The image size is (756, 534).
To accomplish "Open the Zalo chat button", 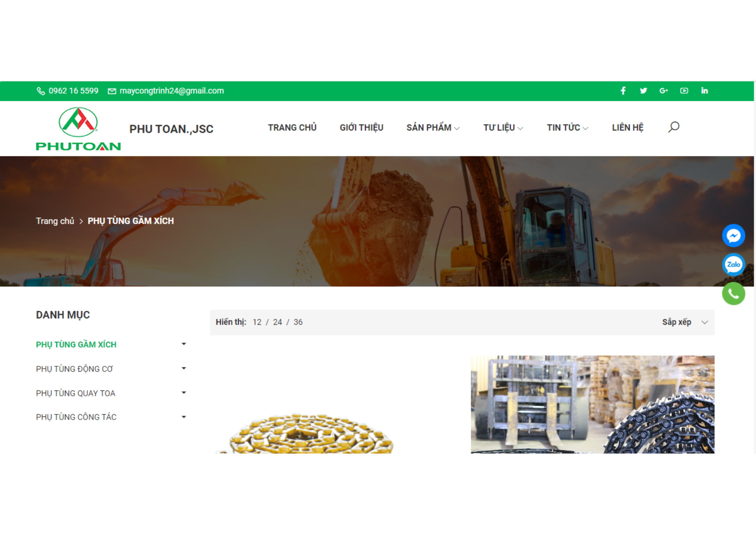I will [733, 265].
